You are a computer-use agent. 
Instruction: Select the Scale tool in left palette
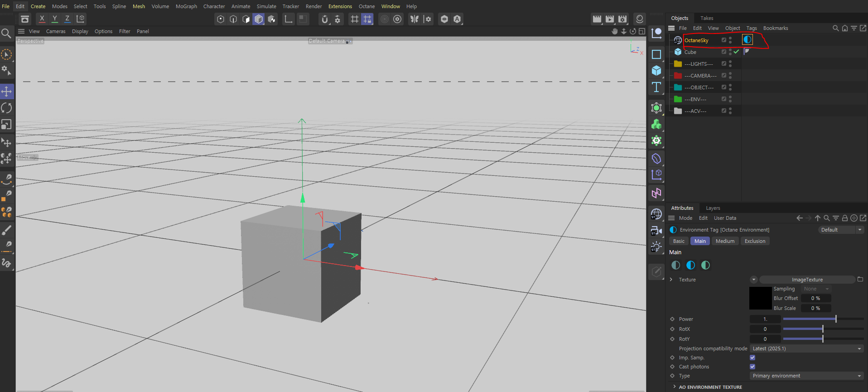[7, 124]
